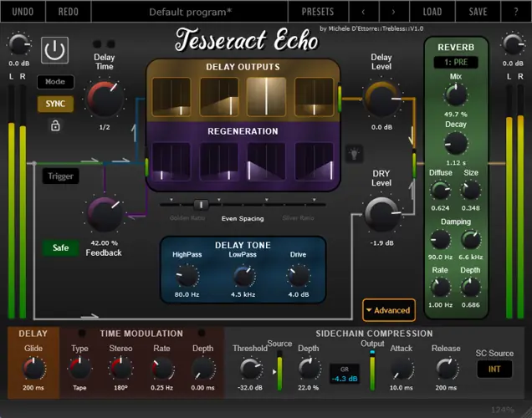Select Silver Ratio label
Viewport: 532px width, 418px height.
tap(298, 218)
